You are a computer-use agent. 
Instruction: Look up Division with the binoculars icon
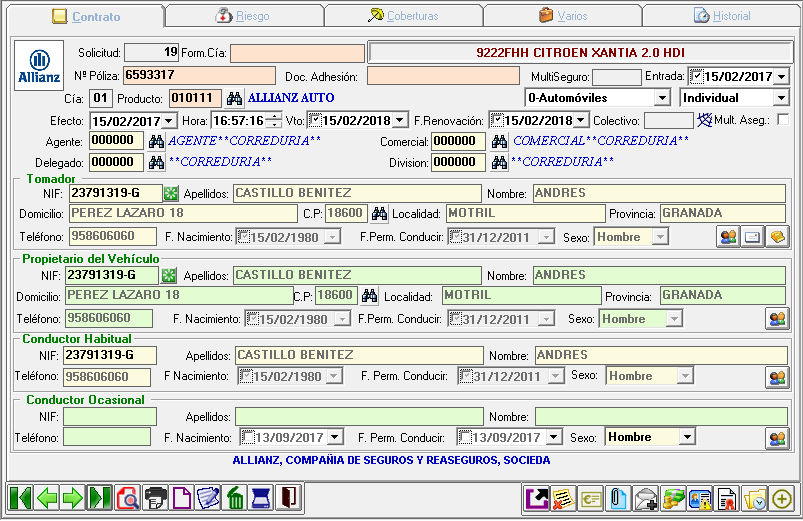coord(499,163)
